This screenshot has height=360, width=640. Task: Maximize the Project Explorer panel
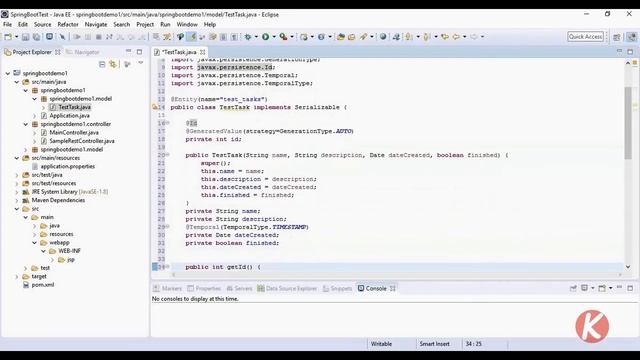point(139,52)
